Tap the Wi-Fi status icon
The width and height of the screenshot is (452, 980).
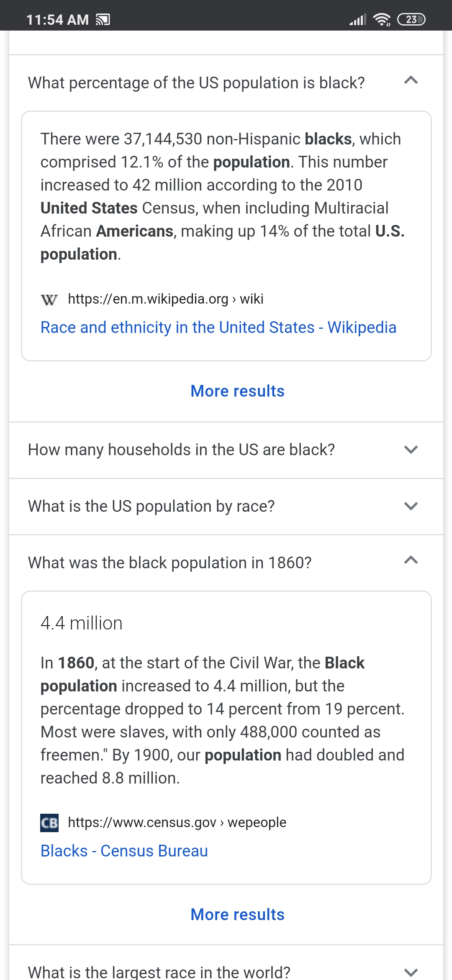point(382,19)
